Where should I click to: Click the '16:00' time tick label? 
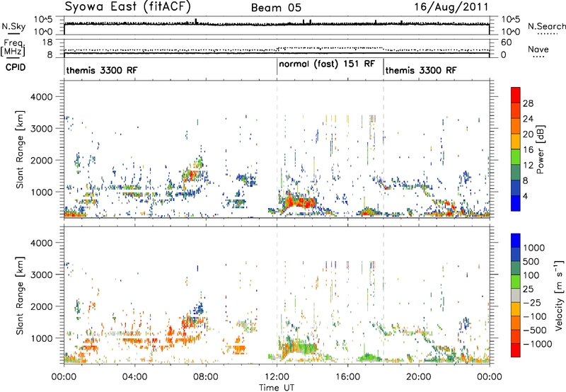[347, 377]
